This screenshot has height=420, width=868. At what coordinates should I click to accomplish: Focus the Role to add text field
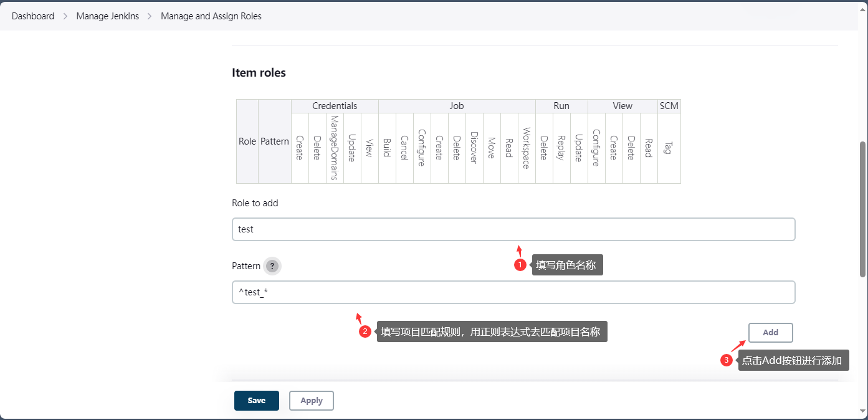coord(513,229)
